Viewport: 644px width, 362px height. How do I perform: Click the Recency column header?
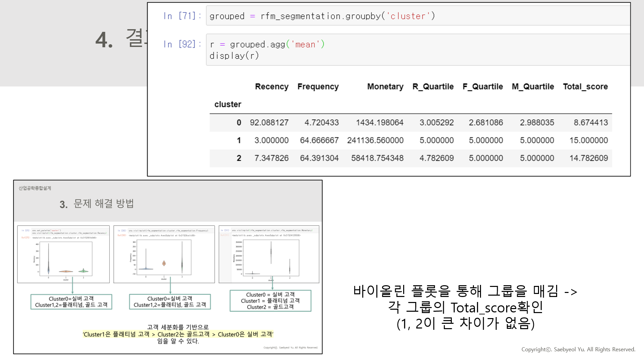coord(272,86)
